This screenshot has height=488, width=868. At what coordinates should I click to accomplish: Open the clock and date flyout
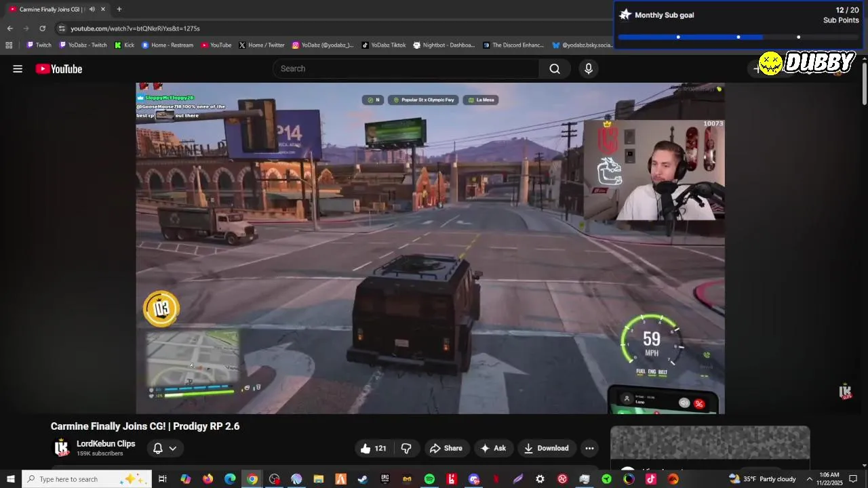pyautogui.click(x=831, y=479)
